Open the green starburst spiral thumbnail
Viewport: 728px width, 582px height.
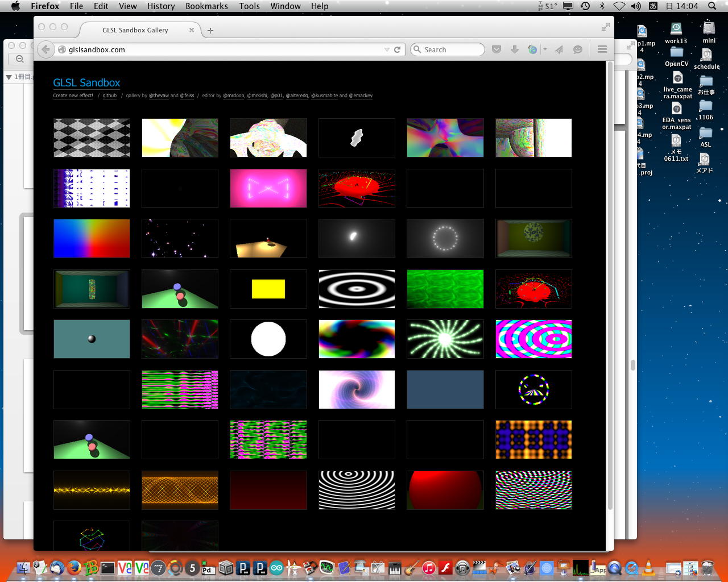[x=445, y=339]
